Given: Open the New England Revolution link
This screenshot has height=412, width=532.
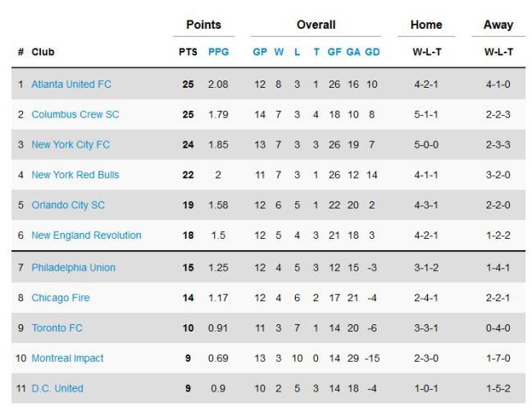Looking at the screenshot, I should pos(87,235).
